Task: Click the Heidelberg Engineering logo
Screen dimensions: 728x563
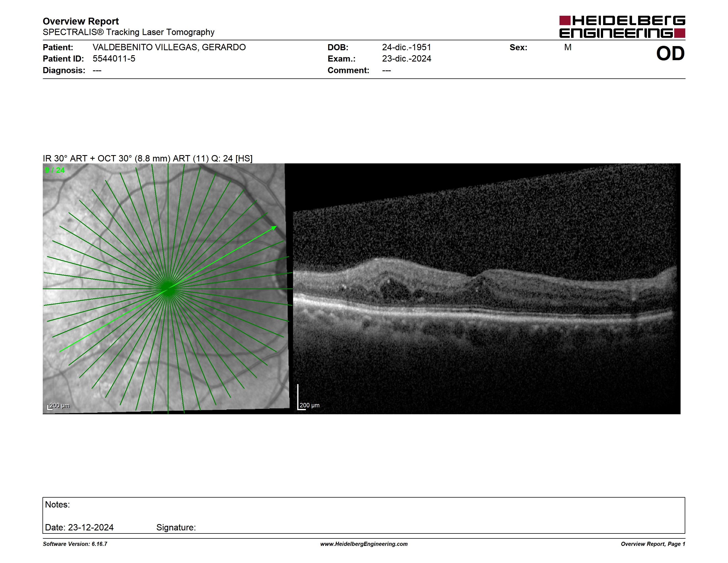Action: 622,27
